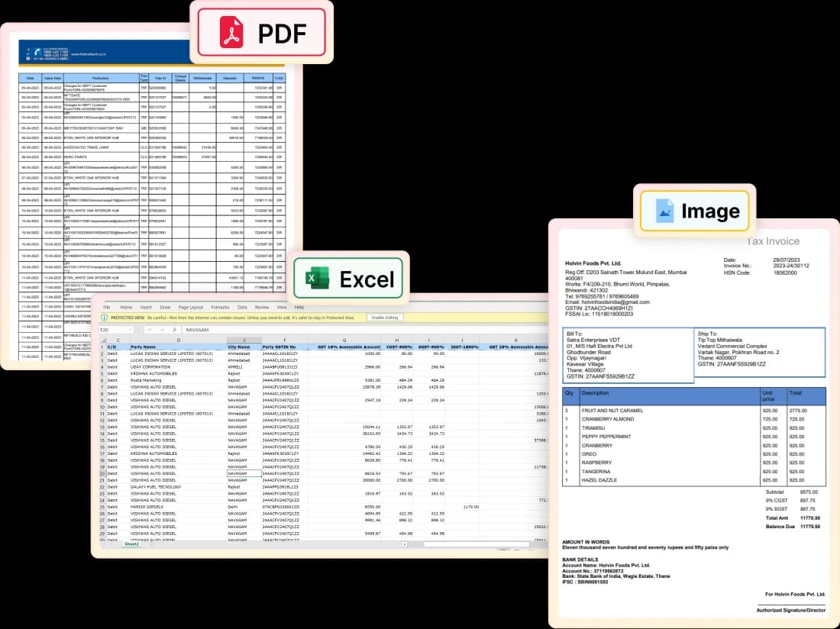Click the green Excel logo icon

click(x=317, y=279)
